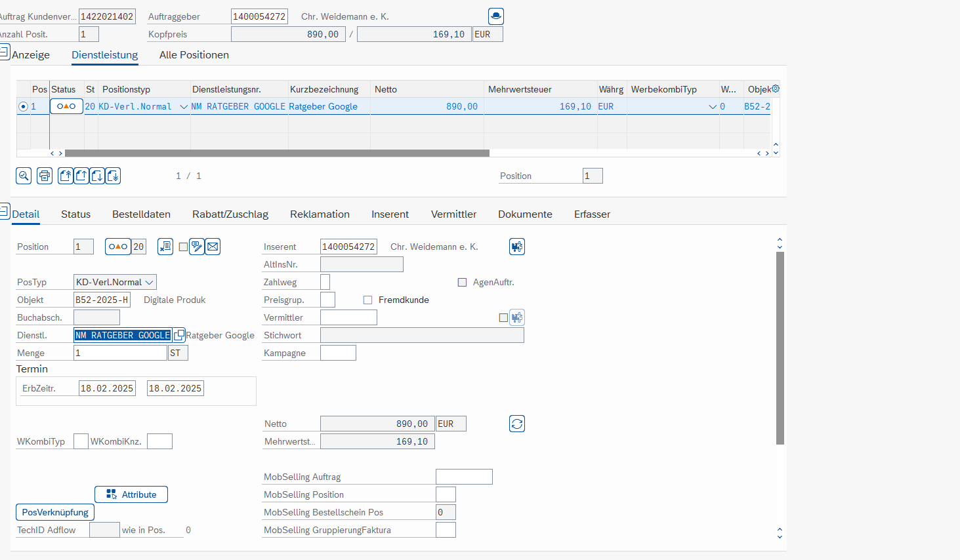Collapse the Detail tabstrip via left toggle icon

4,211
